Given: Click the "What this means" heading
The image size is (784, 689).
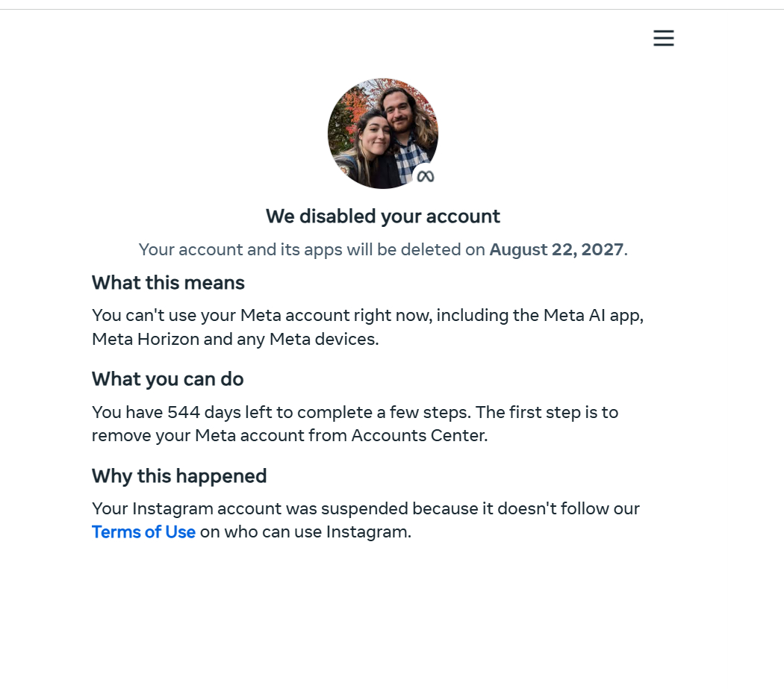Looking at the screenshot, I should [168, 283].
